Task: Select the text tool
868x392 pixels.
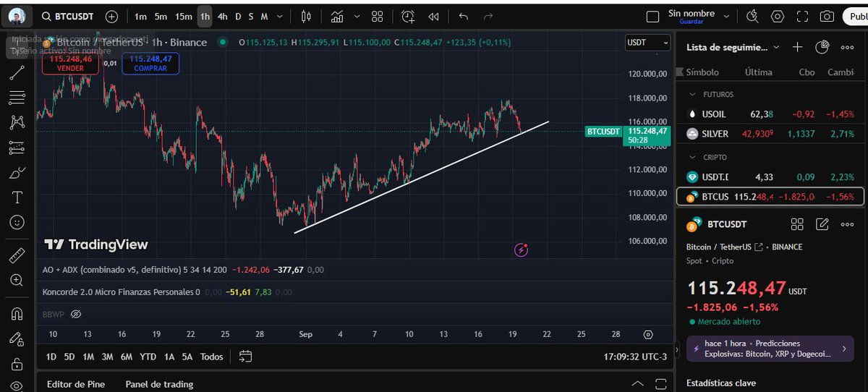Action: (x=17, y=197)
